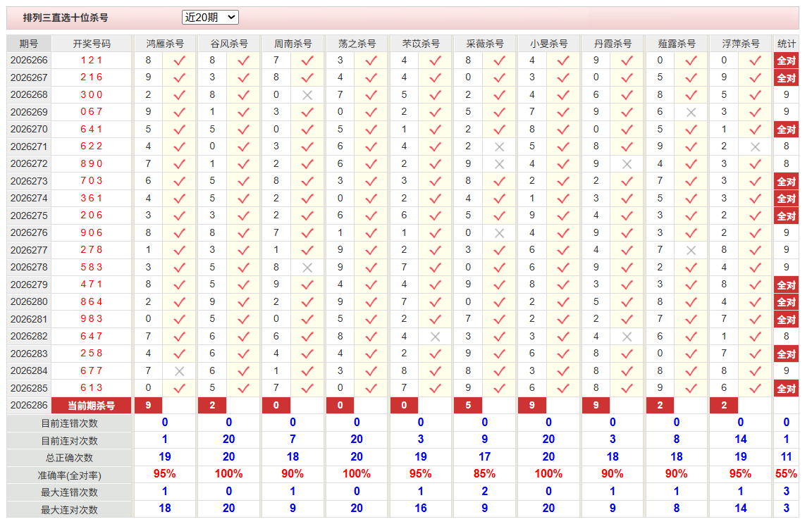Click the 全对 badge in row 2026285
This screenshot has width=812, height=524.
pyautogui.click(x=786, y=389)
